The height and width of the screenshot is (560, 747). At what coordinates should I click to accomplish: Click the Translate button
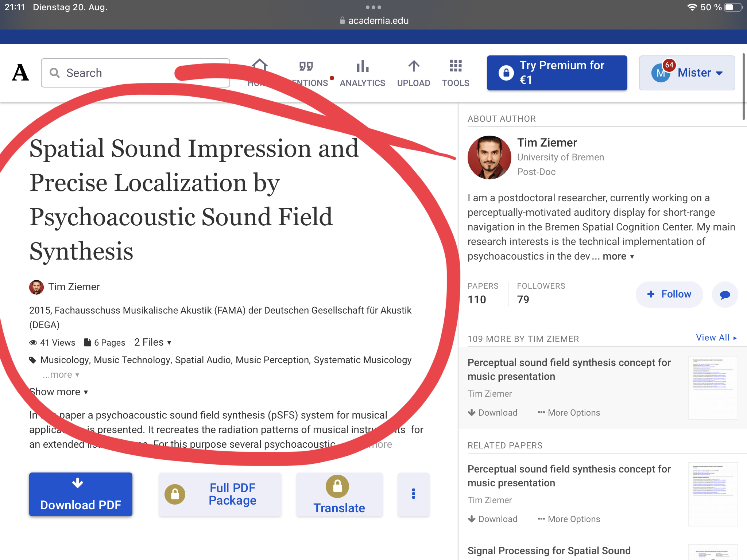(339, 494)
